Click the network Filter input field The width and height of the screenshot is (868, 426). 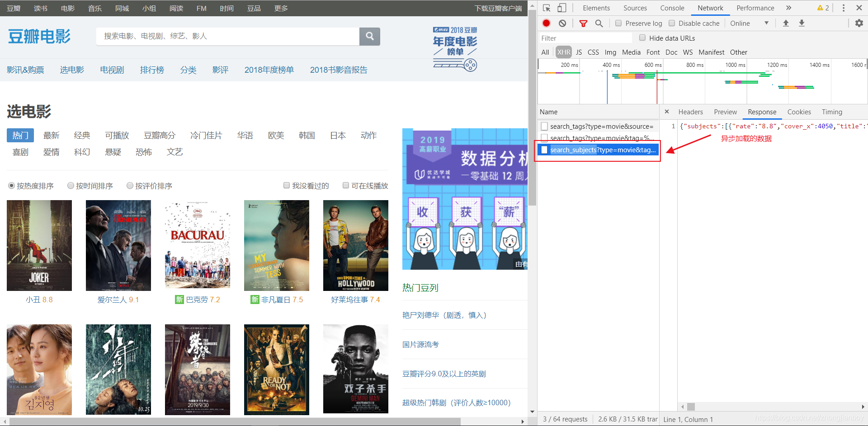tap(585, 38)
